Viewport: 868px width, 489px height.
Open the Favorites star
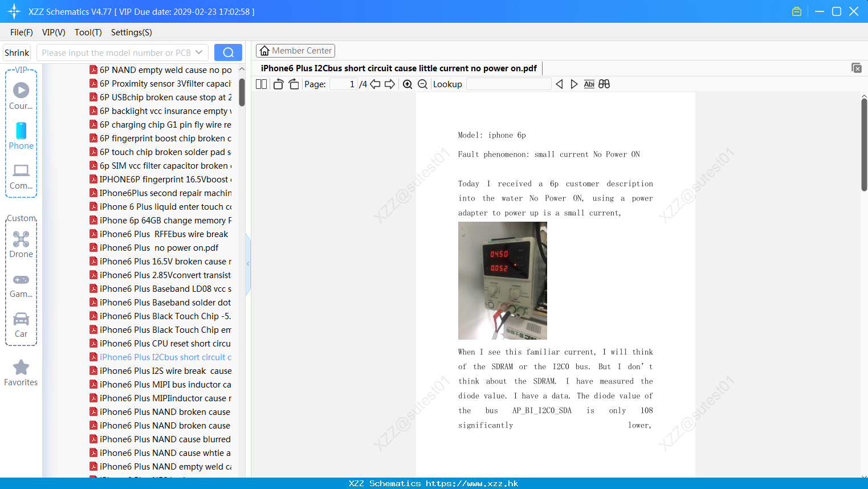click(21, 373)
